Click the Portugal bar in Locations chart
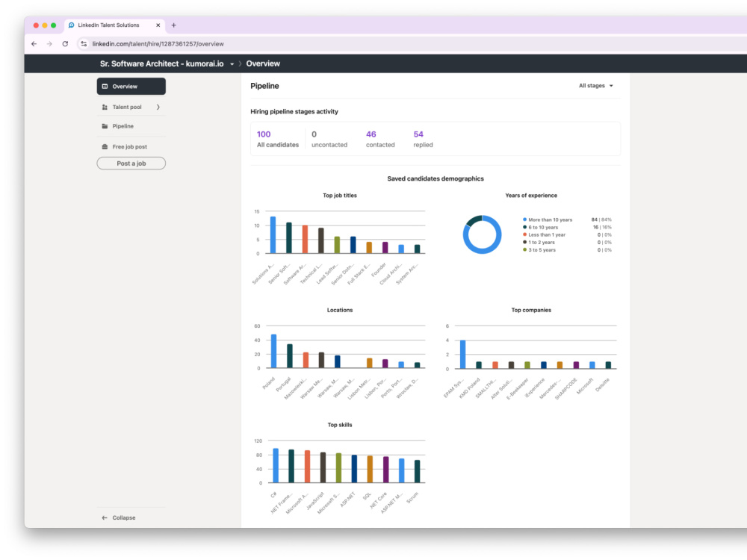 tap(290, 356)
